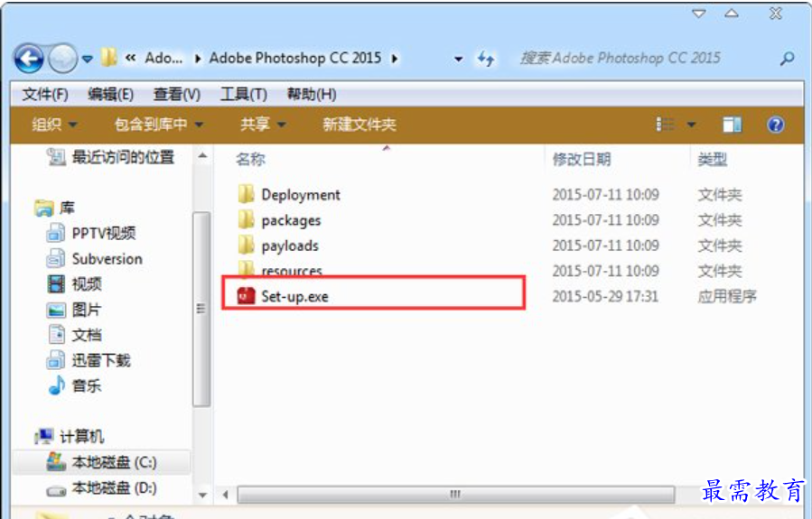Select the resources folder
Viewport: 812px width, 519px height.
[x=280, y=269]
